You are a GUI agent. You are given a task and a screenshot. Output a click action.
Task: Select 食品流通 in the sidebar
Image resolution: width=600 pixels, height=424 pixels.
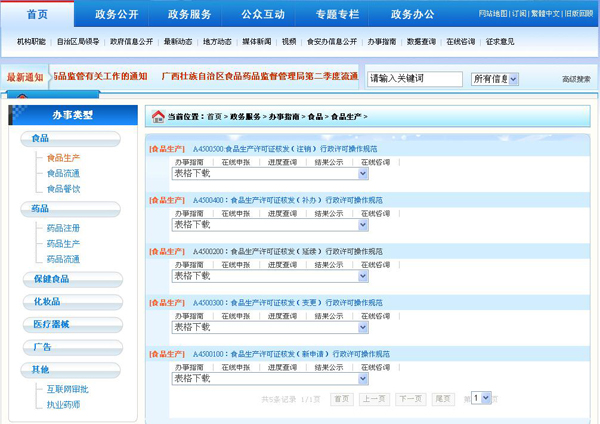pos(63,173)
